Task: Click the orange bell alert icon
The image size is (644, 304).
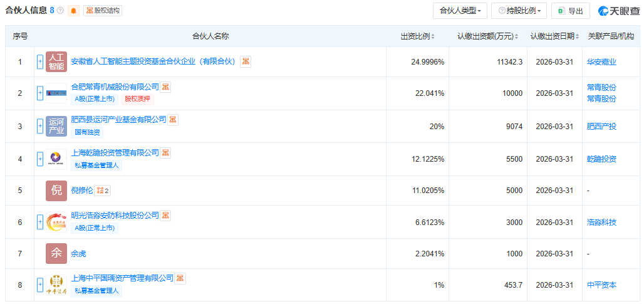Action: pyautogui.click(x=74, y=11)
